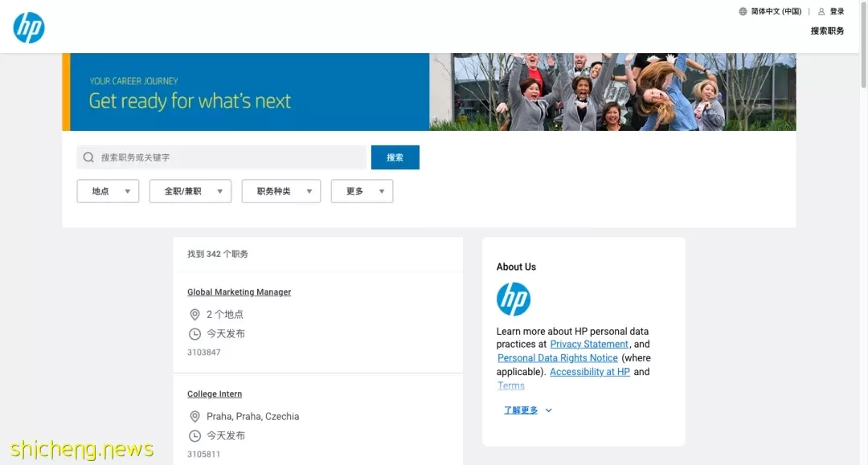The width and height of the screenshot is (868, 465).
Task: Open the 地点 location filter dropdown
Action: (x=108, y=191)
